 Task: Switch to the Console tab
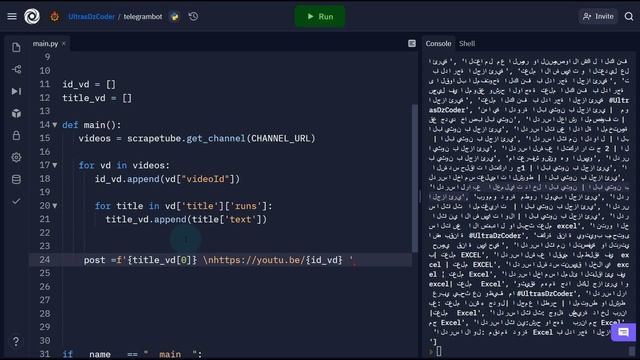coord(438,43)
